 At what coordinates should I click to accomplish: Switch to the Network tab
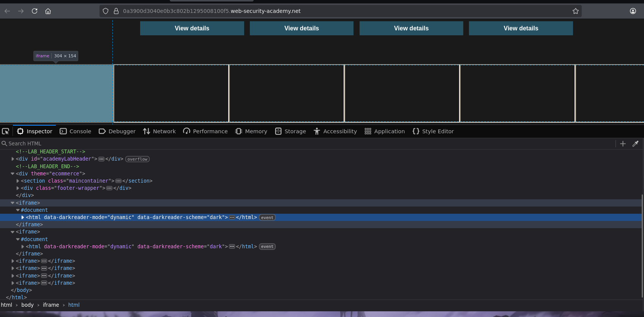pyautogui.click(x=159, y=131)
